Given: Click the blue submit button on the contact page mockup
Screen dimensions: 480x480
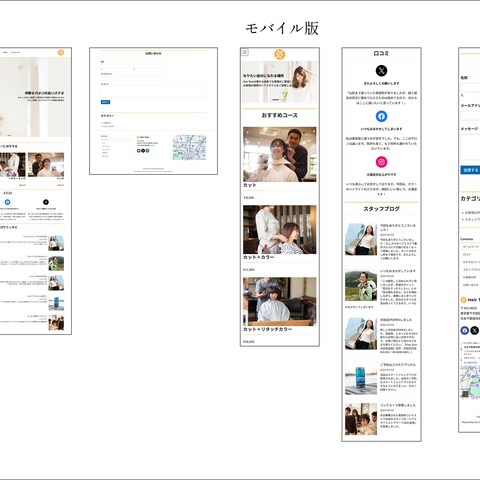Looking at the screenshot, I should pos(105,102).
